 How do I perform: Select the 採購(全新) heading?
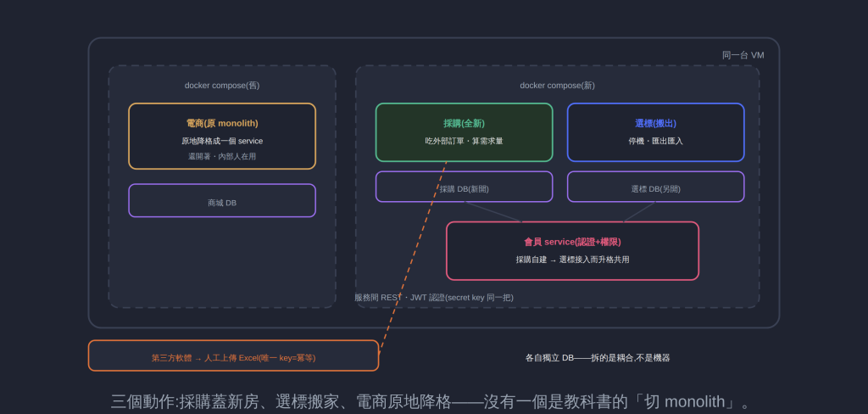click(x=464, y=123)
